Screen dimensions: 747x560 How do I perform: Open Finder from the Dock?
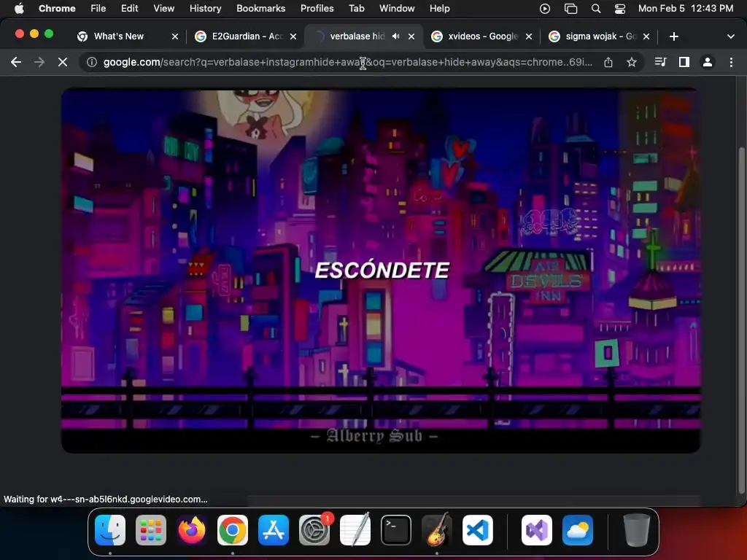tap(110, 530)
